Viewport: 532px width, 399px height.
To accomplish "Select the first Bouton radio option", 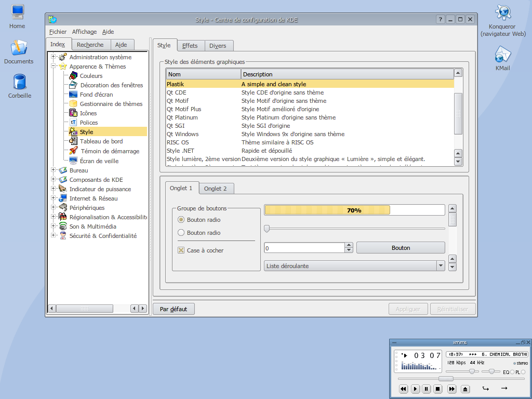I will [x=181, y=220].
